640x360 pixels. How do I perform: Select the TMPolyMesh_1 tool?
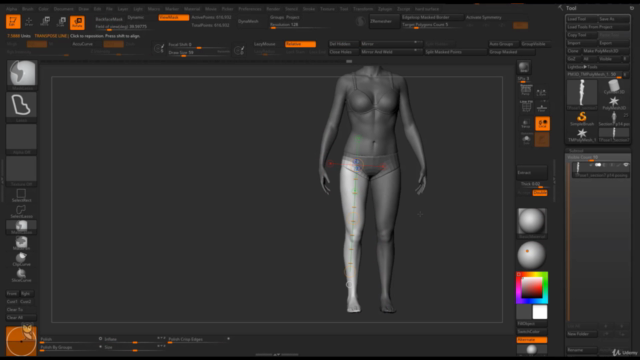click(x=582, y=135)
